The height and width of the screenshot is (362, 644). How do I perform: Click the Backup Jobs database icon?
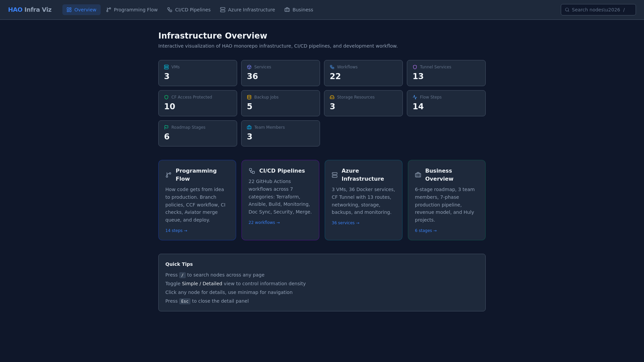[x=249, y=97]
